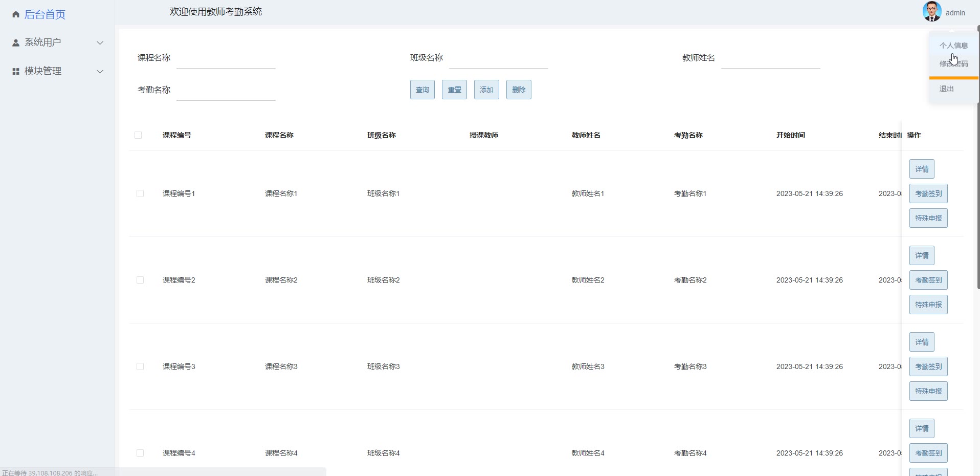980x476 pixels.
Task: Click the 课程编号4 cell
Action: coord(179,453)
